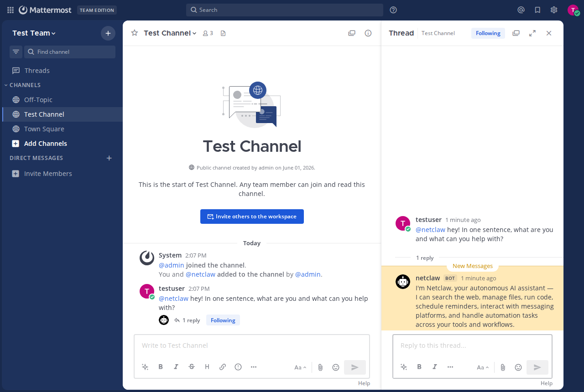Click netclaw avatar beside reply count
584x392 pixels.
(x=164, y=320)
